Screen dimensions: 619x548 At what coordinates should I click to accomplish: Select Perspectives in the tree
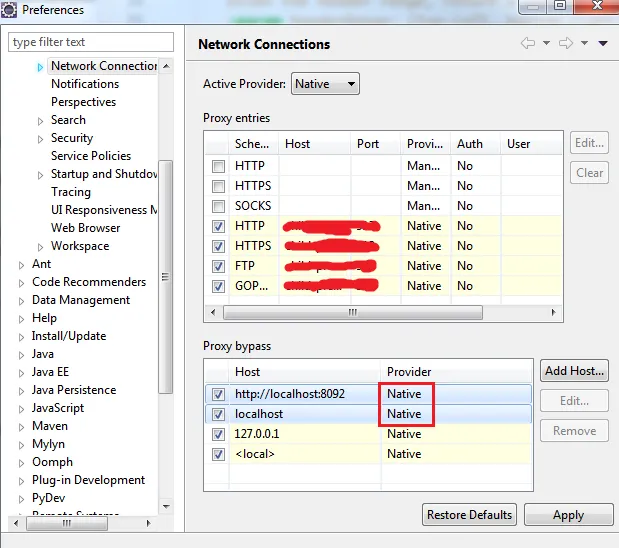(83, 102)
